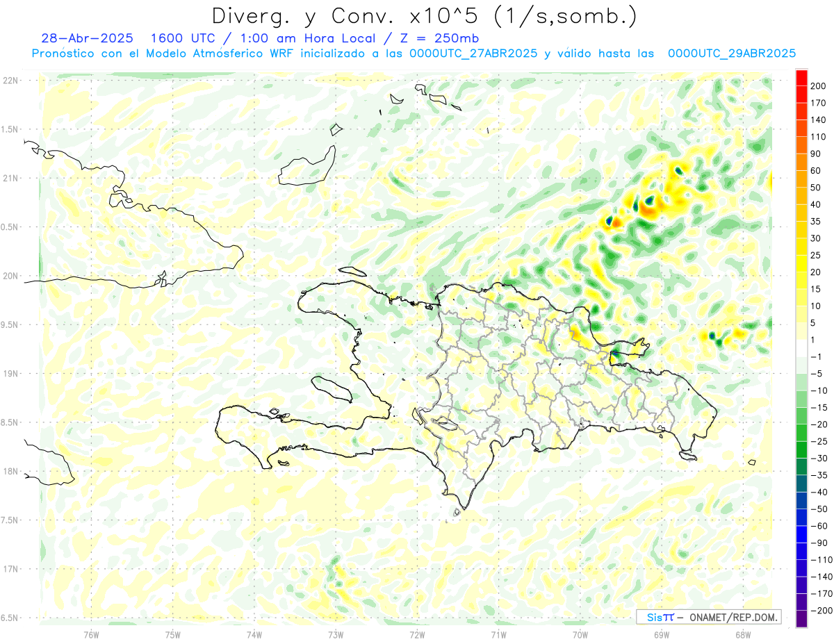Click the '68W' longitude label
The image size is (834, 644).
point(743,634)
